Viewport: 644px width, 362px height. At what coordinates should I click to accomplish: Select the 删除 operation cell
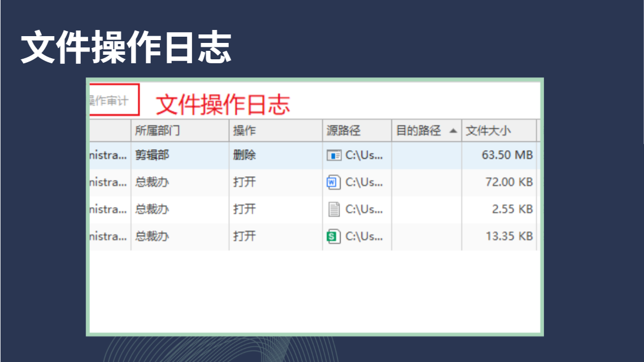point(276,155)
